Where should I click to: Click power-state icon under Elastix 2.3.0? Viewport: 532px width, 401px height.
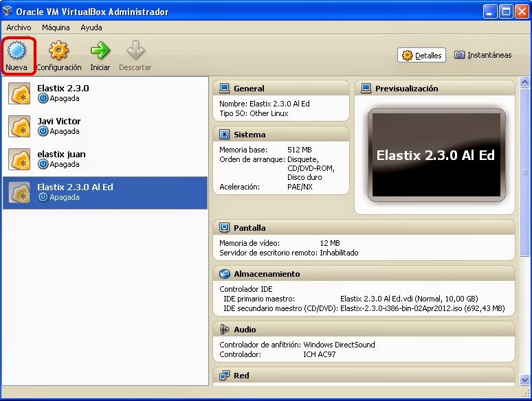click(43, 98)
